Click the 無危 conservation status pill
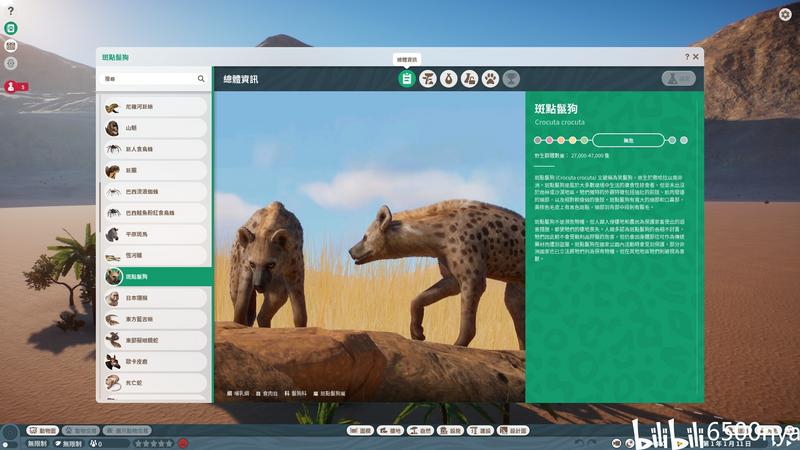The width and height of the screenshot is (800, 450). (x=629, y=140)
